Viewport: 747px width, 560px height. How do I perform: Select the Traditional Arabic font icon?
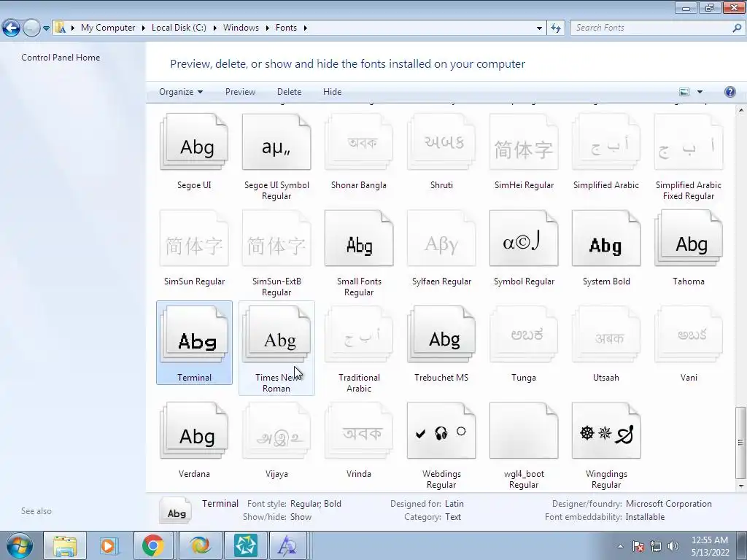click(359, 334)
